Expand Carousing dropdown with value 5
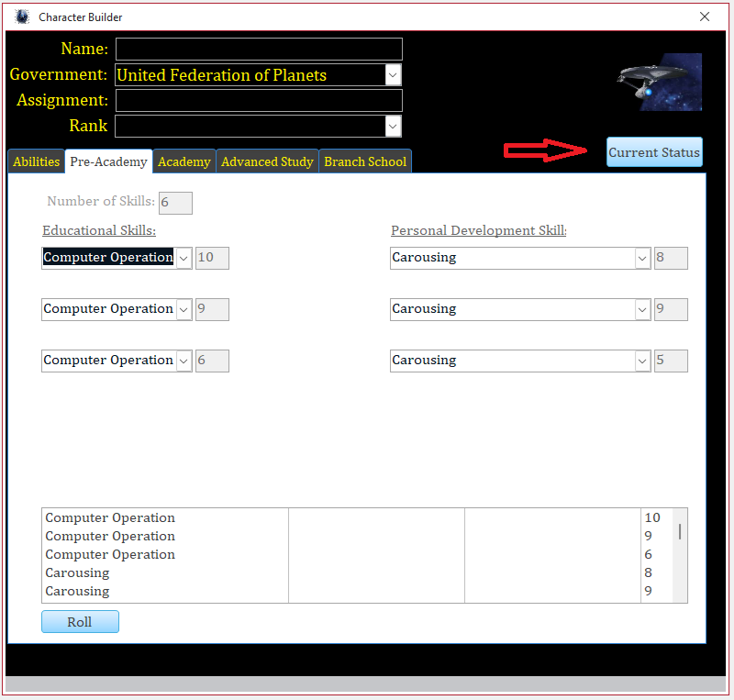 [642, 361]
